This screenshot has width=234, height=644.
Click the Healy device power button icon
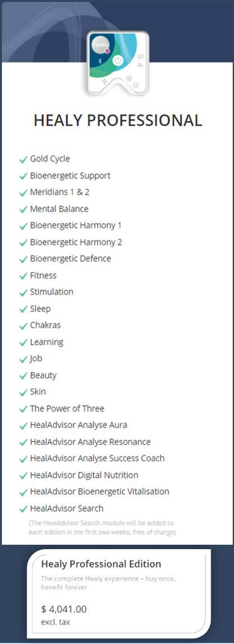click(x=118, y=61)
